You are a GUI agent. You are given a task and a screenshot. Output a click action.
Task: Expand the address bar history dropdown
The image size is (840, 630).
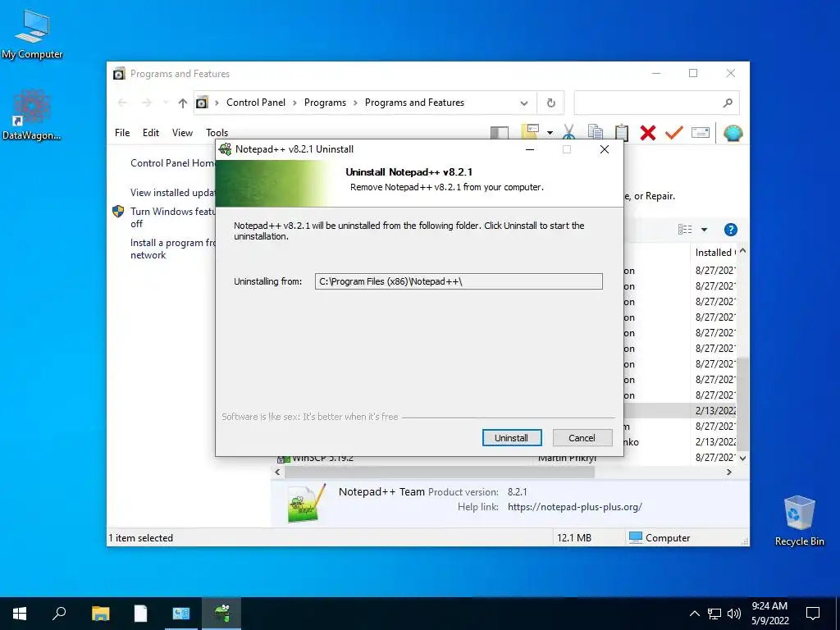[524, 103]
